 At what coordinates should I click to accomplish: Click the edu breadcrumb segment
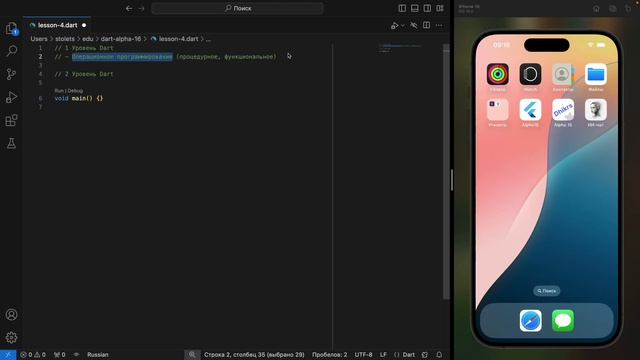88,39
